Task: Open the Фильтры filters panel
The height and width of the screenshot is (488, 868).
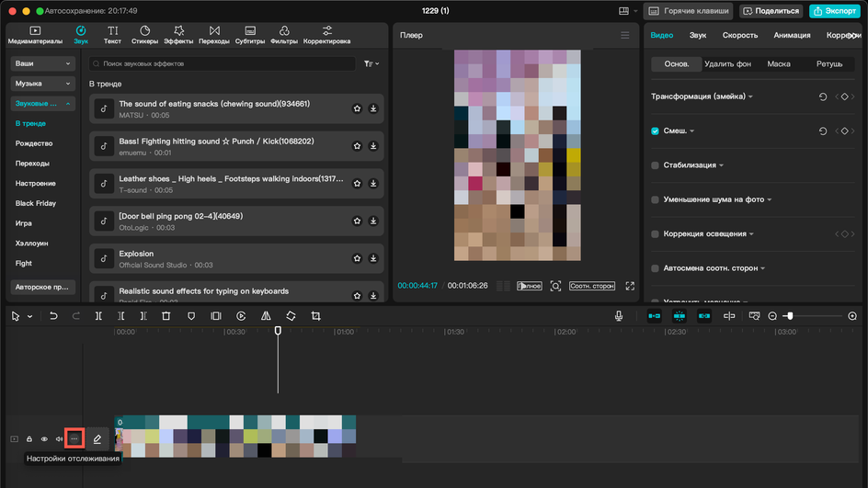Action: click(x=284, y=35)
